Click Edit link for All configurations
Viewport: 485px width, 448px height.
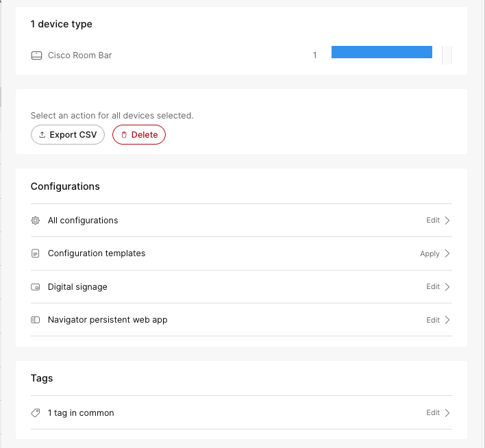pos(433,221)
